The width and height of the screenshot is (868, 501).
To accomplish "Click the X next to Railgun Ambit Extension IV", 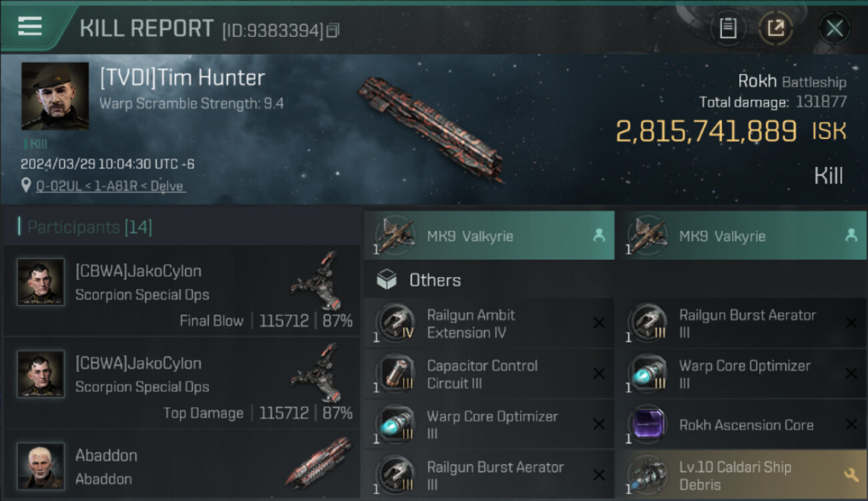I will tap(599, 323).
